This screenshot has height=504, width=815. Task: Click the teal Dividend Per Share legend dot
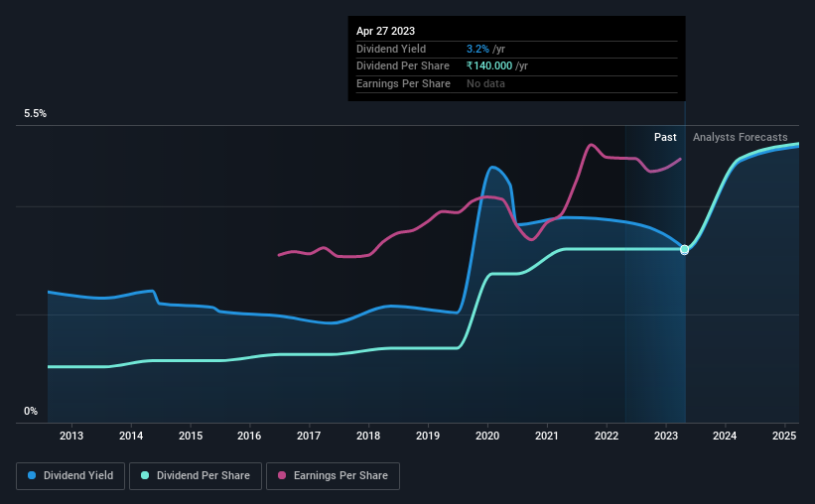pyautogui.click(x=146, y=476)
